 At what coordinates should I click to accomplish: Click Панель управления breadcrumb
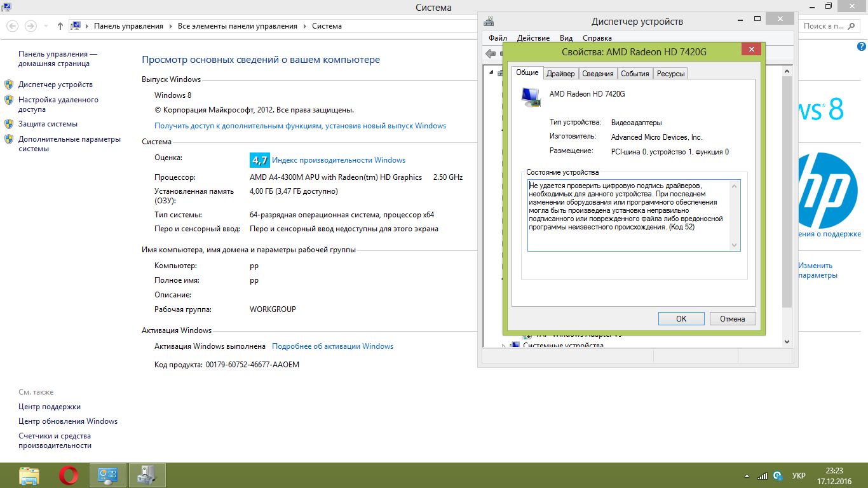point(128,26)
